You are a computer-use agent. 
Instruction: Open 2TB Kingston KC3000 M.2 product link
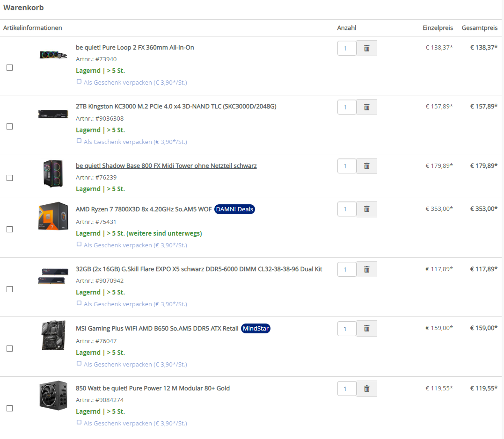(176, 106)
